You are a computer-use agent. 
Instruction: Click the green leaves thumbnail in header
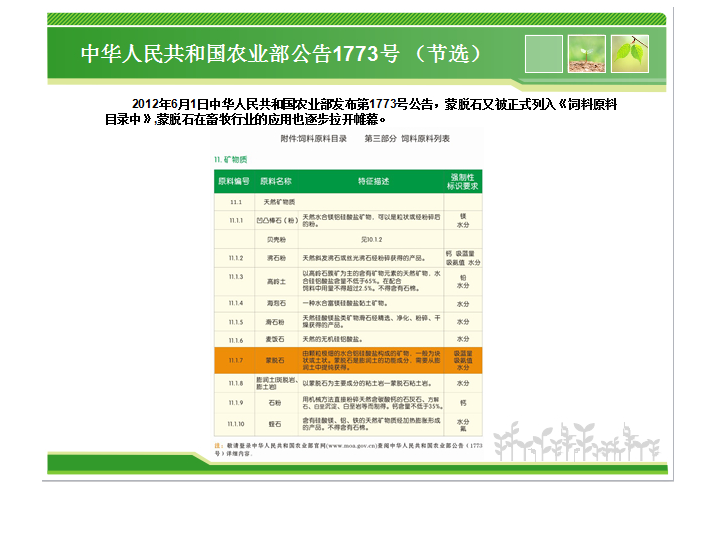(631, 53)
